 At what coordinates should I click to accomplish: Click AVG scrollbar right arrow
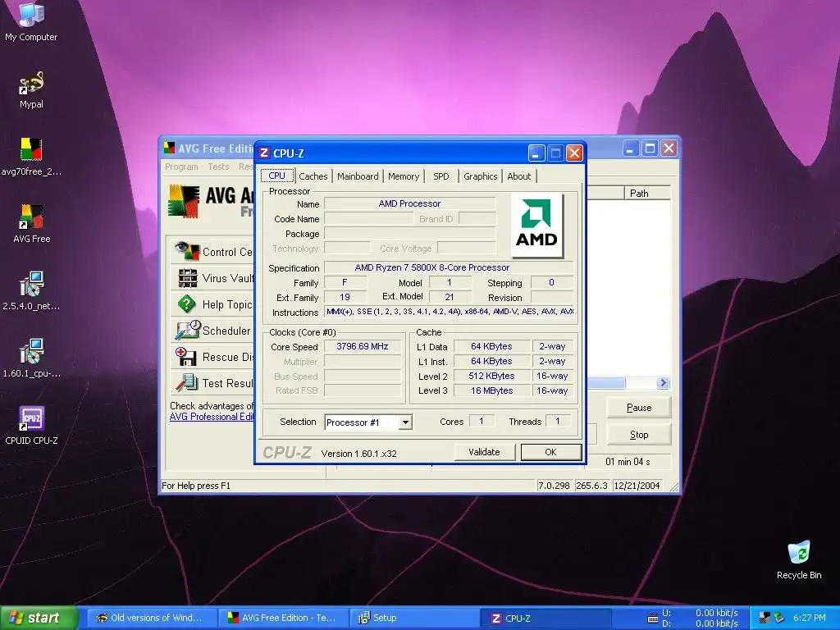click(x=663, y=382)
